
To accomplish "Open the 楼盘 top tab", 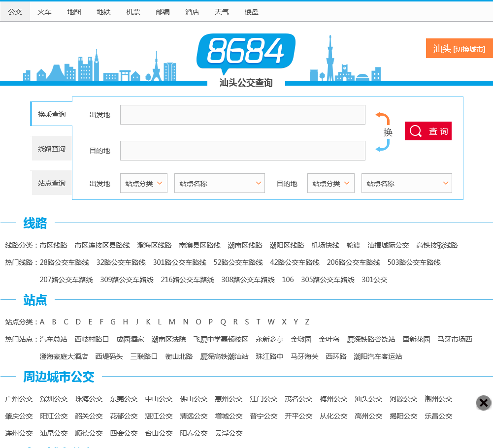I will tap(251, 12).
